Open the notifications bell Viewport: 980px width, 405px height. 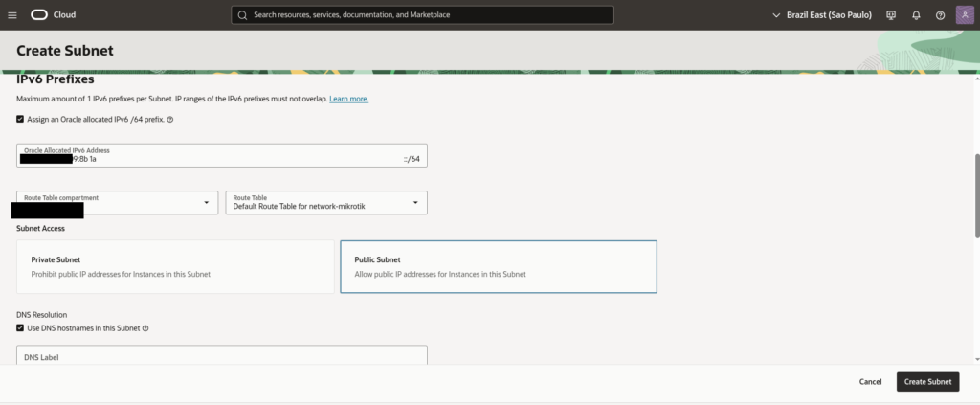916,15
